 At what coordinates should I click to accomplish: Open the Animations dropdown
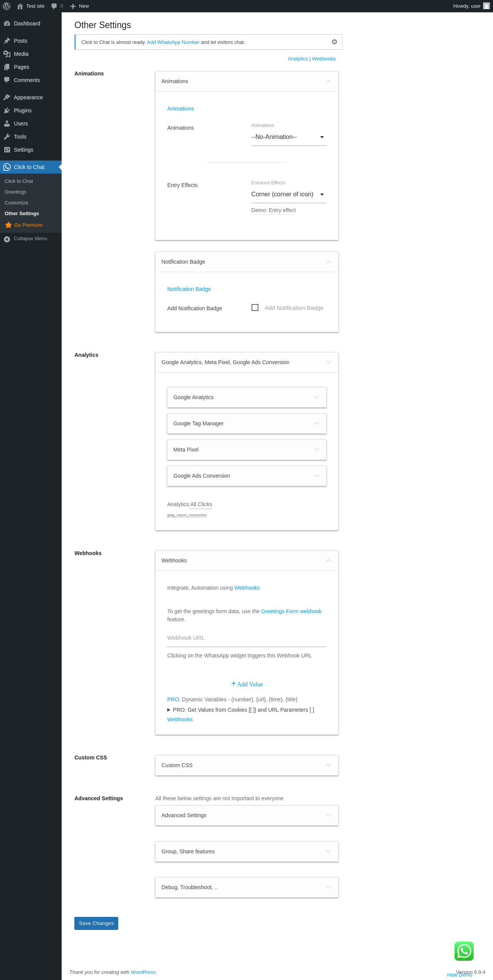[288, 137]
